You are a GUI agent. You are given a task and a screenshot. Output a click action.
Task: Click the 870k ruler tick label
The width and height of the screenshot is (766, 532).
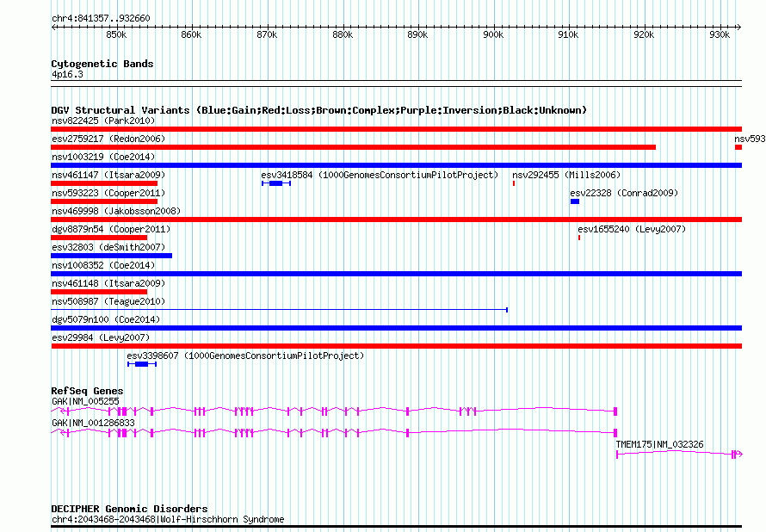(267, 34)
